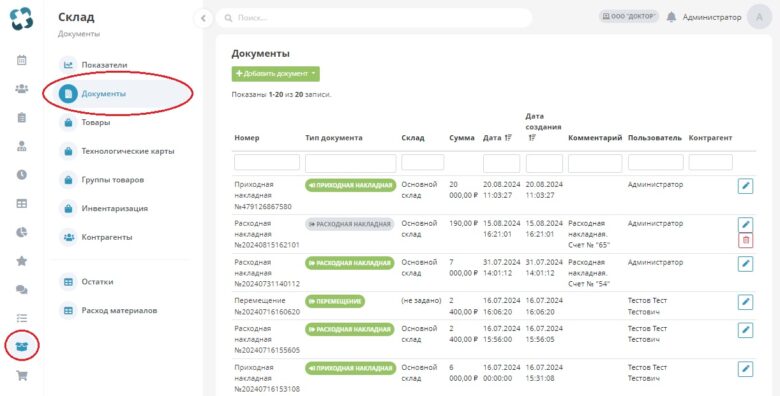Open the shopping cart icon in rail
The width and height of the screenshot is (780, 396).
tap(21, 376)
